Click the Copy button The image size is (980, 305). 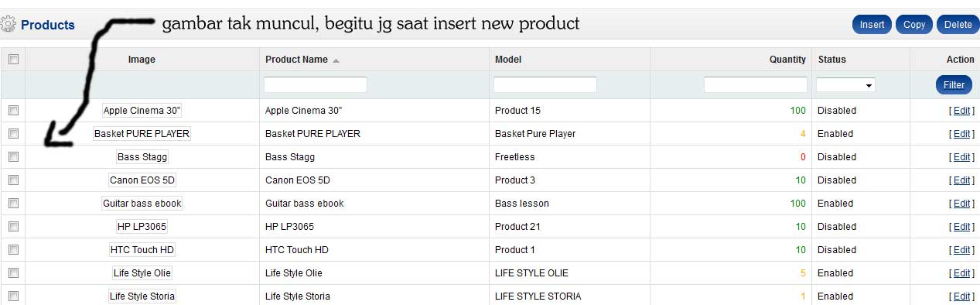[914, 25]
